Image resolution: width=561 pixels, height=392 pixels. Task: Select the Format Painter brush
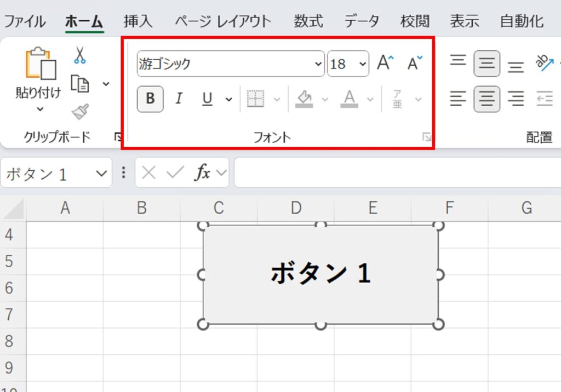pos(80,112)
